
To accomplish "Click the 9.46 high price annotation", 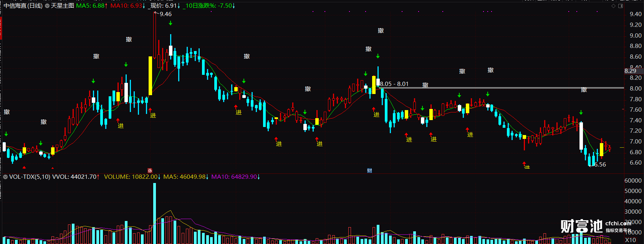I will click(x=166, y=14).
